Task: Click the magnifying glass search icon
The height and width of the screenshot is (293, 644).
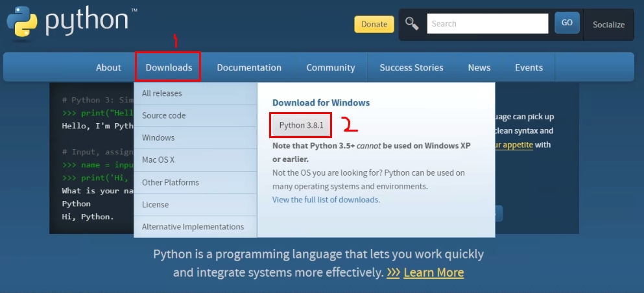Action: [x=412, y=24]
